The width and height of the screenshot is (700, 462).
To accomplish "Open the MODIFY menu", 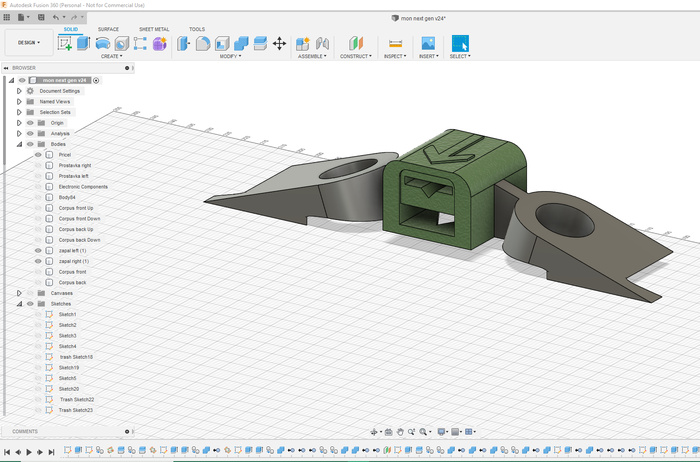I will pyautogui.click(x=231, y=56).
